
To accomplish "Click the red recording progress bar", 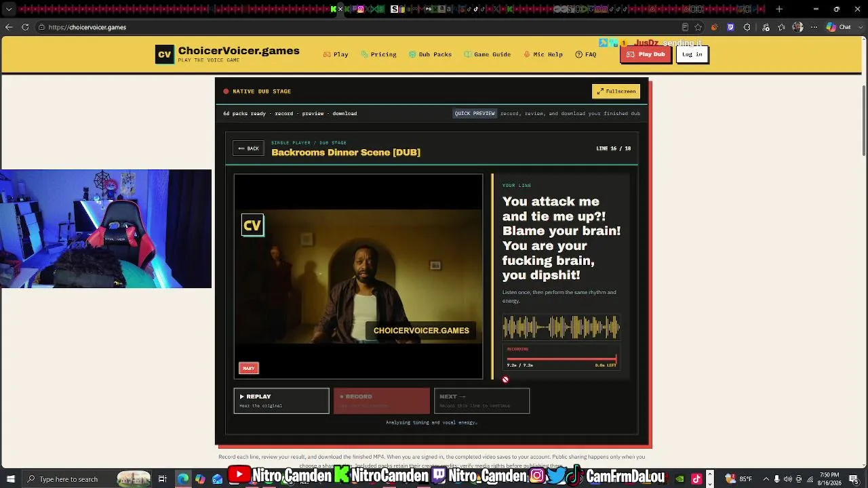I will point(561,358).
